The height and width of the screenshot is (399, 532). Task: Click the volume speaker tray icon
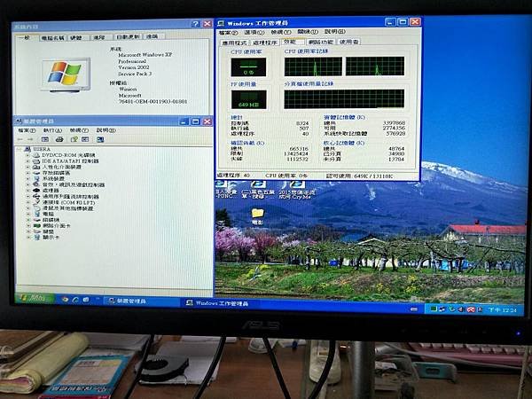461,309
